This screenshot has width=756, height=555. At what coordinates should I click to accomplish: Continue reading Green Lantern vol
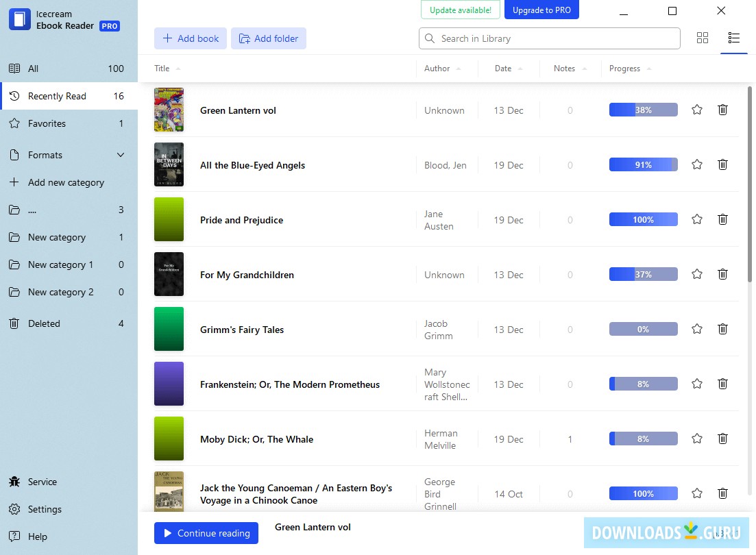point(206,533)
